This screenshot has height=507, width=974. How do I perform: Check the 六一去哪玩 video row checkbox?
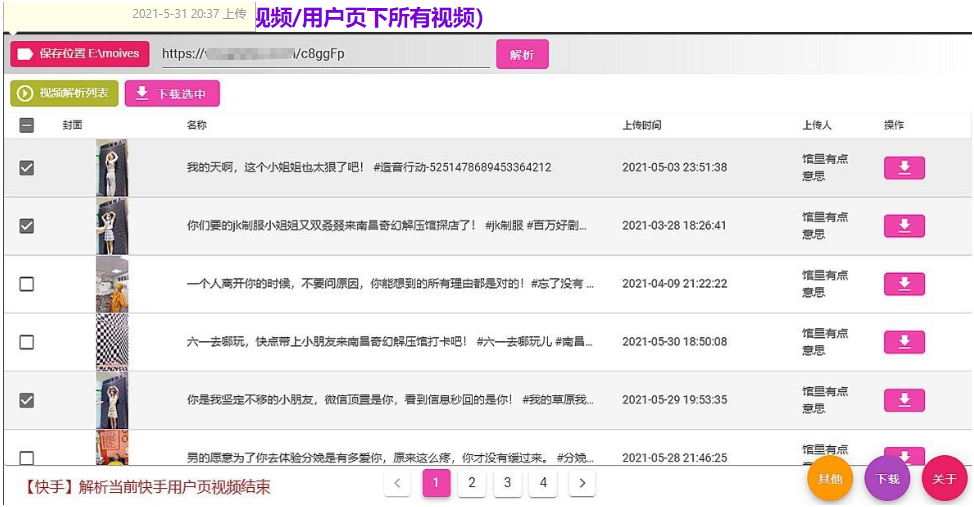(x=27, y=342)
